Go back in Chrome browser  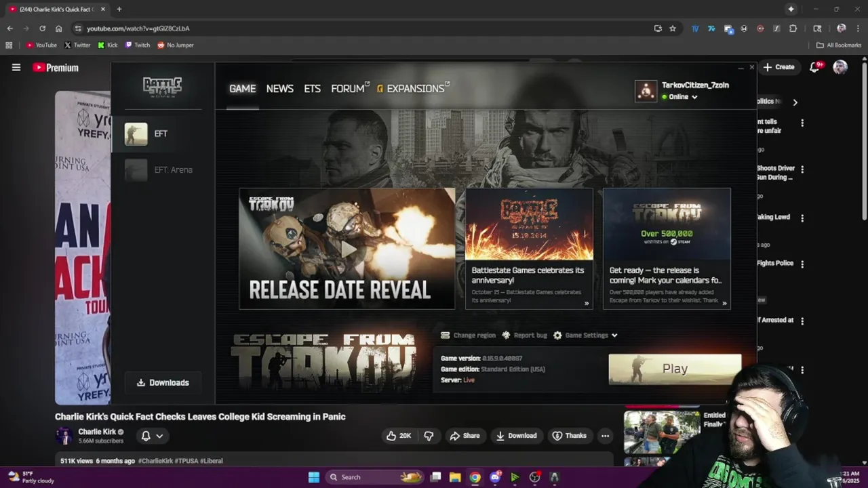[9, 28]
